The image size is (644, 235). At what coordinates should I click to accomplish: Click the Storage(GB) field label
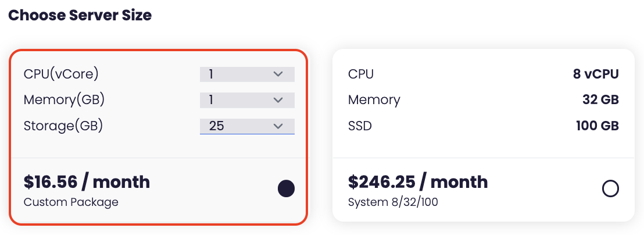[63, 125]
